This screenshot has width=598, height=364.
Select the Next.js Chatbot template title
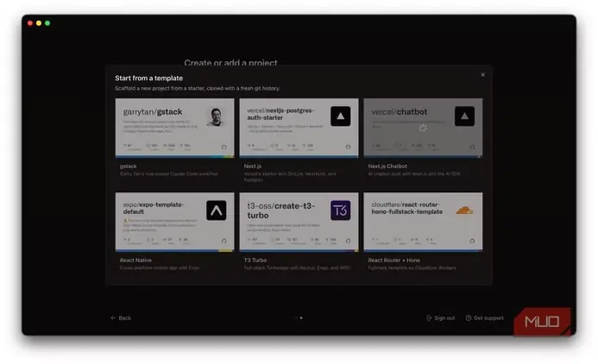pos(387,166)
